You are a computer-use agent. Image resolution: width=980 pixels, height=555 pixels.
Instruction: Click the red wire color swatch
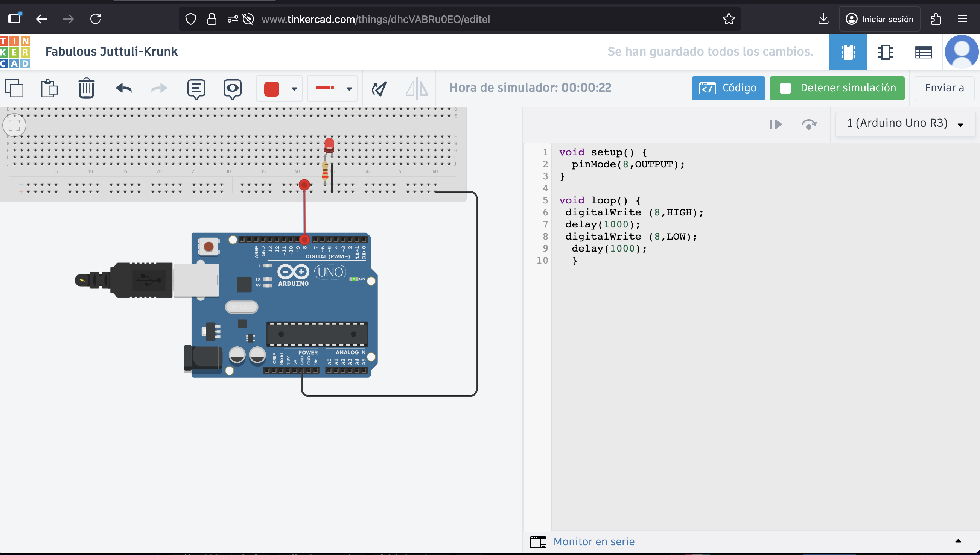(272, 89)
